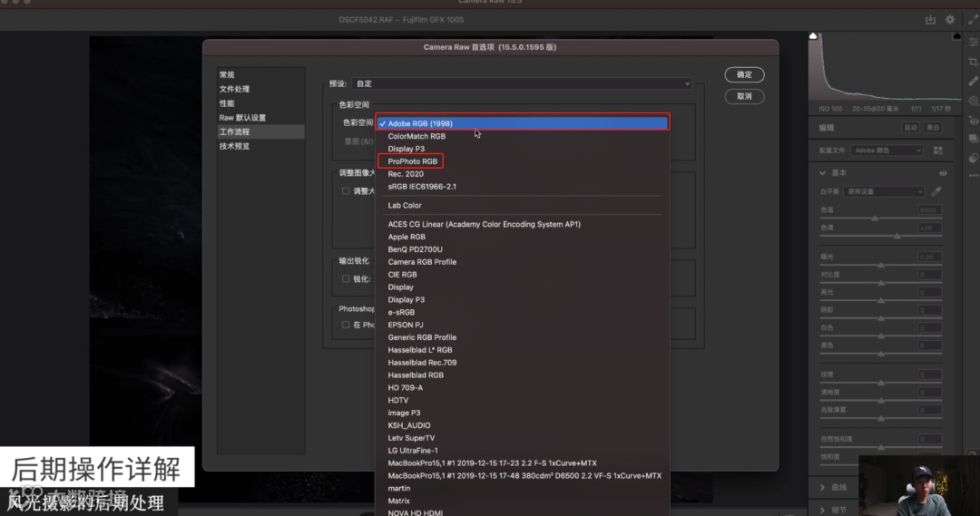The image size is (980, 516).
Task: Select the Healing bandage tool icon
Action: [973, 82]
